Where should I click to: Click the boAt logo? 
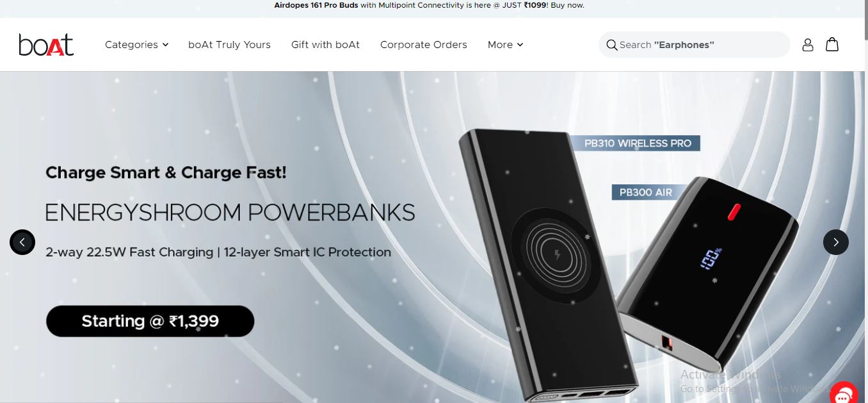pos(46,45)
